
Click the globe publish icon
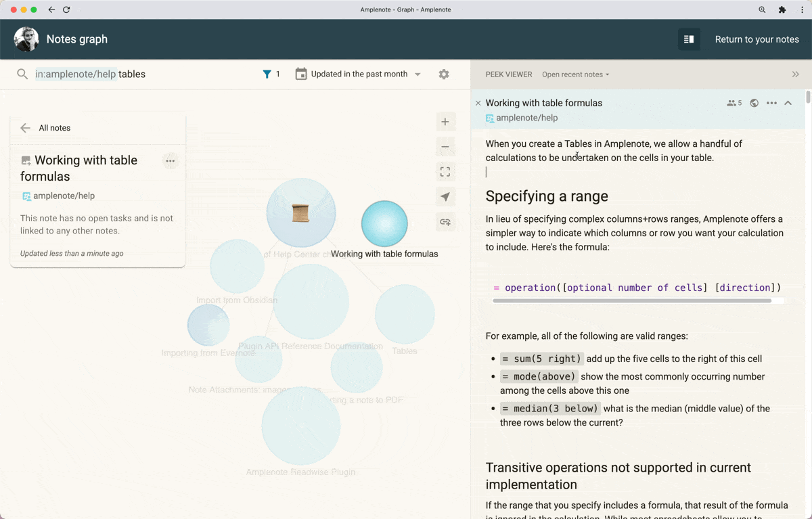point(754,104)
